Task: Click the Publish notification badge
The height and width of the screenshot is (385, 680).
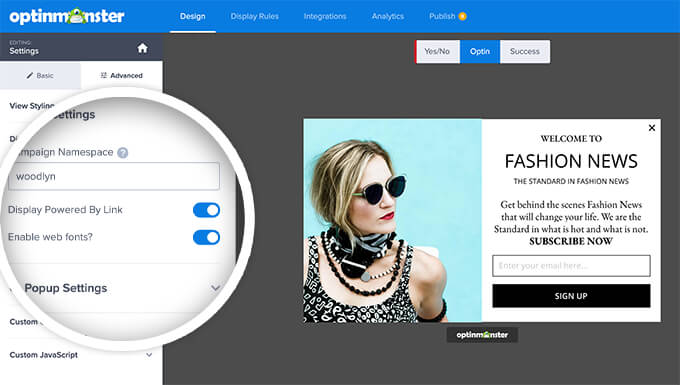Action: tap(463, 16)
